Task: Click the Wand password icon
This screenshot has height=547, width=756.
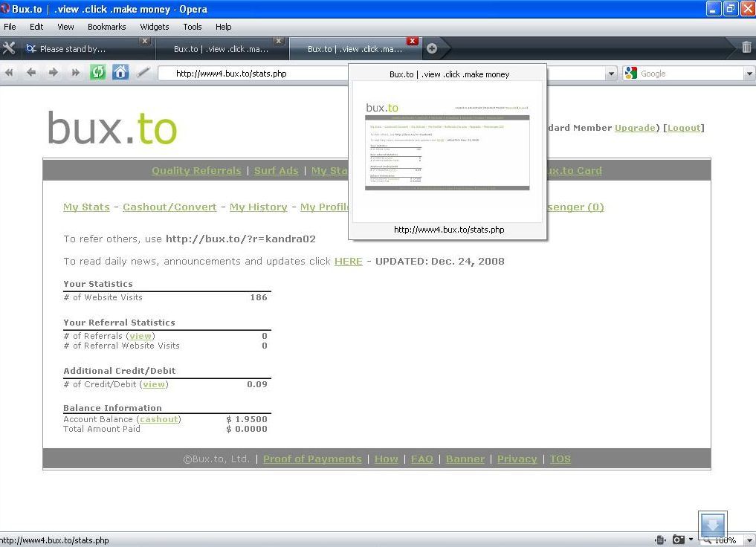Action: click(143, 73)
